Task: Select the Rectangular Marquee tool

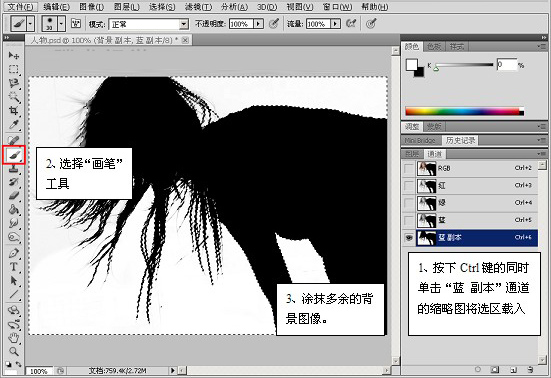Action: [14, 69]
